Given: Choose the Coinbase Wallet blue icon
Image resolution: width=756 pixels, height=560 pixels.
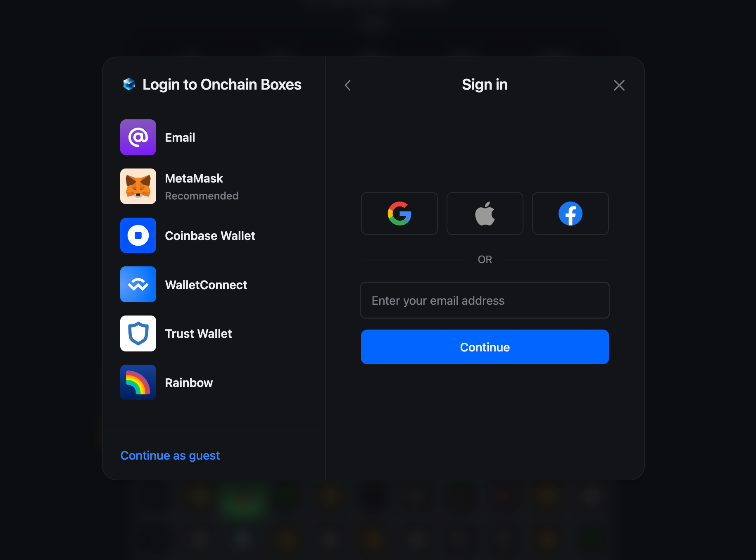Looking at the screenshot, I should [138, 235].
